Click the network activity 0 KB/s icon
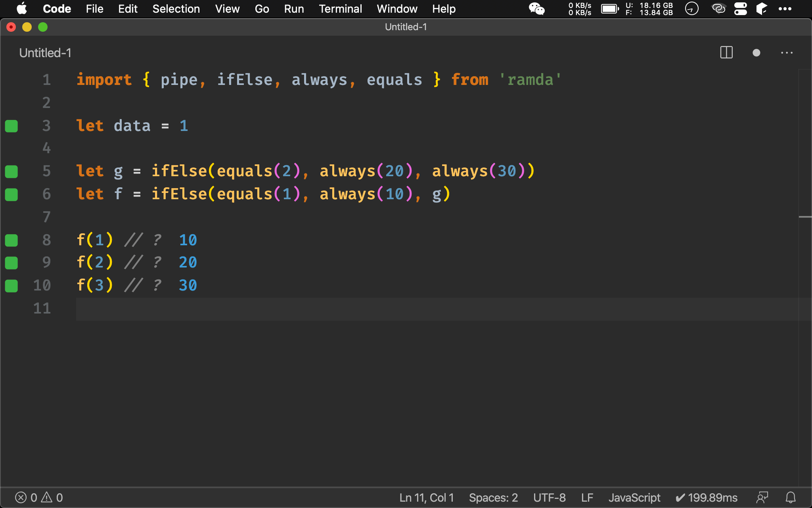The width and height of the screenshot is (812, 508). point(579,8)
